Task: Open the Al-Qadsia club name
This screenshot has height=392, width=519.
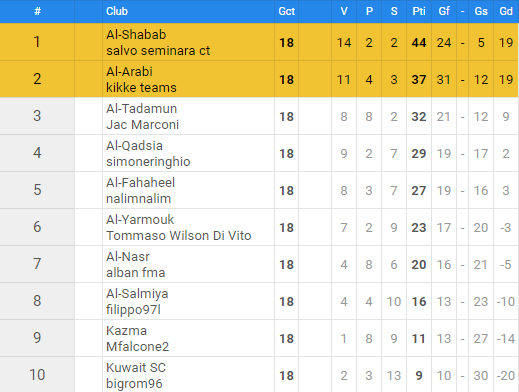Action: (x=134, y=146)
